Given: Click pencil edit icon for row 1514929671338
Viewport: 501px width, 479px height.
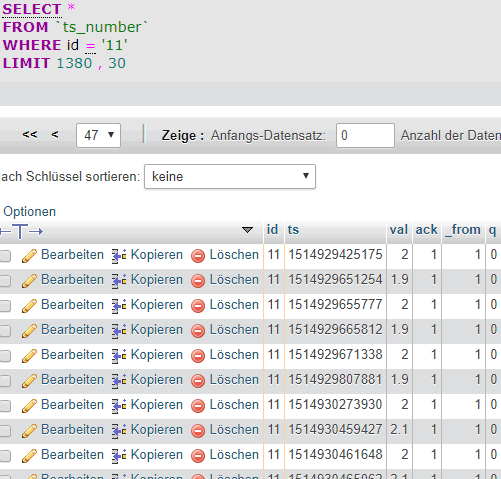Looking at the screenshot, I should pos(29,356).
